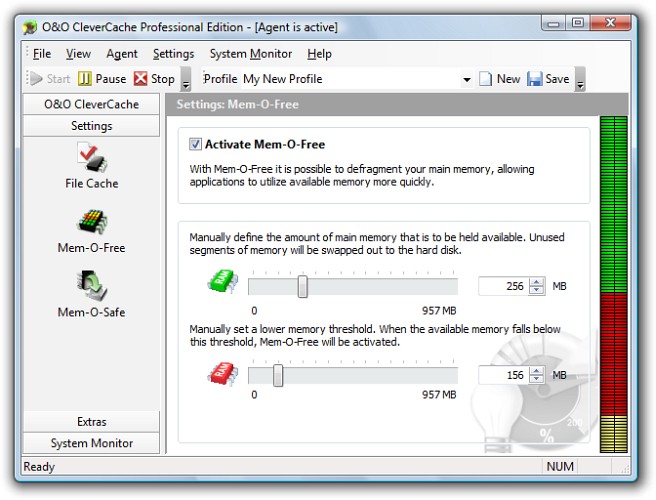Screen dimensions: 656x500
Task: Toggle Activate Mem-O-Free checkbox
Action: pyautogui.click(x=195, y=144)
